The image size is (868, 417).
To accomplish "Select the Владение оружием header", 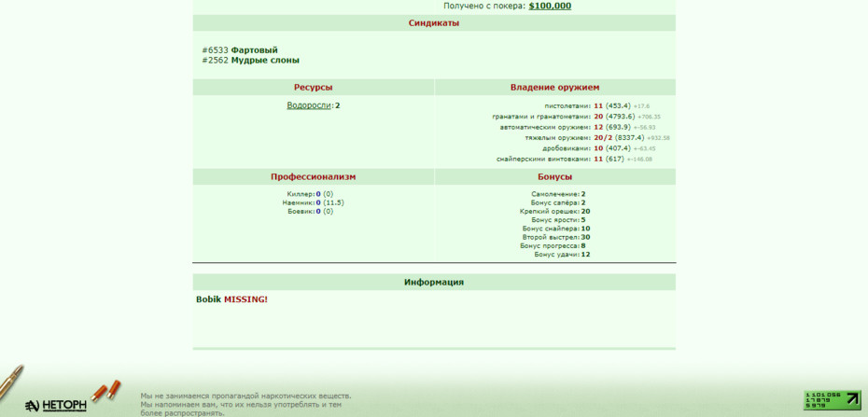I will coord(554,88).
